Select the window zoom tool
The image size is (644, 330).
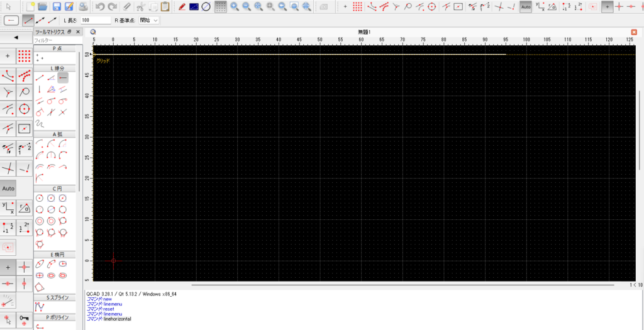pyautogui.click(x=294, y=6)
